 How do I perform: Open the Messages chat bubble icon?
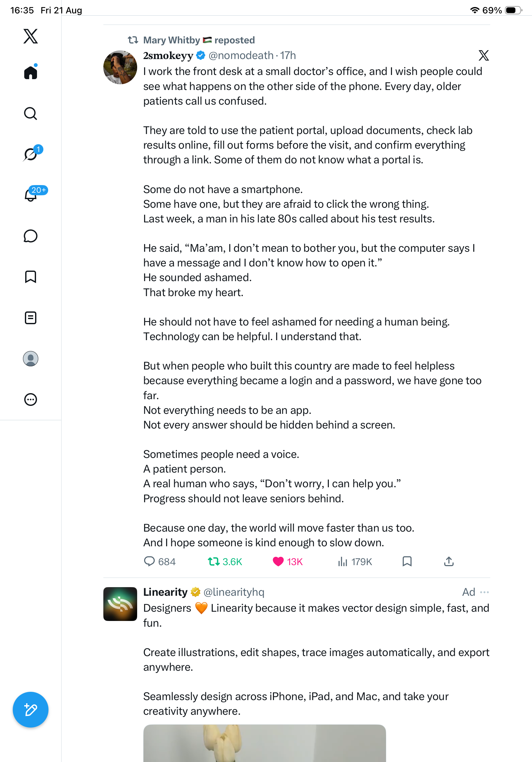pyautogui.click(x=31, y=236)
